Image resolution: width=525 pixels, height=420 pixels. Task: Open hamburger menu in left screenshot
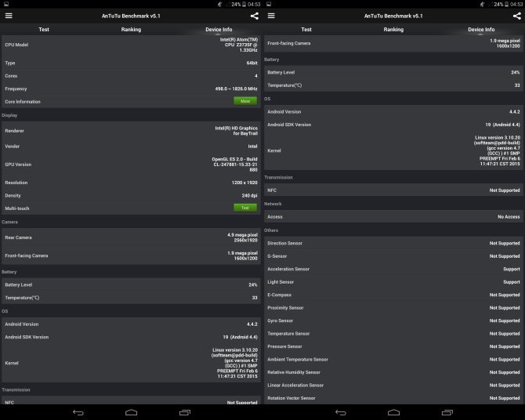pyautogui.click(x=9, y=16)
